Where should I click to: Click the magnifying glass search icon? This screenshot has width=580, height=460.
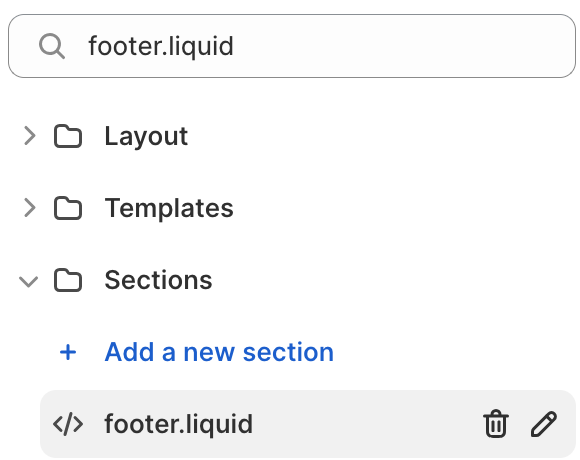click(x=52, y=46)
